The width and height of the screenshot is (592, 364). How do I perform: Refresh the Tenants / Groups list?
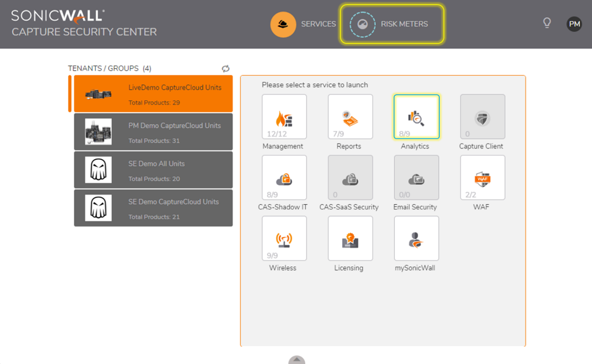[x=226, y=68]
